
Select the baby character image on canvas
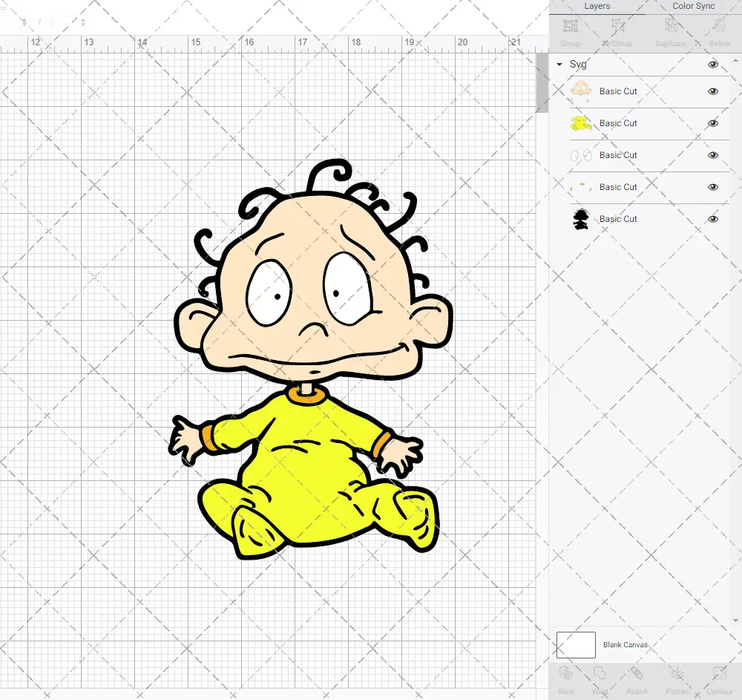click(x=310, y=360)
